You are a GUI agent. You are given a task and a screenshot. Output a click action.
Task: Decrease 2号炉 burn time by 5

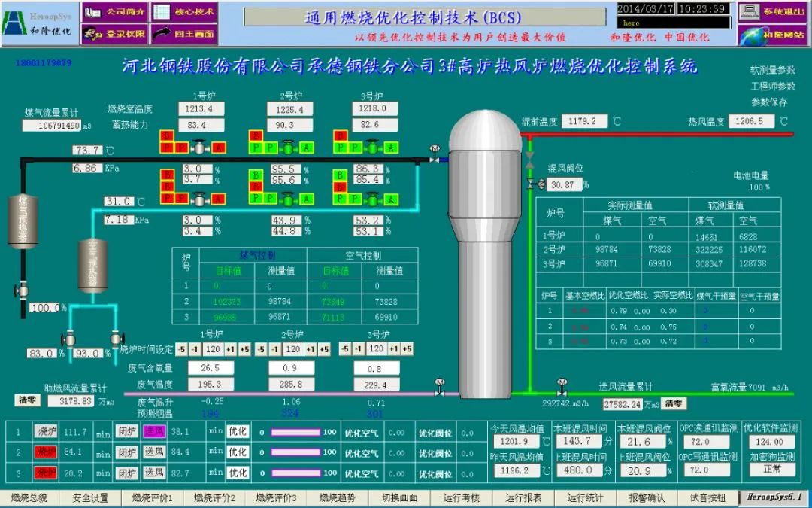[262, 349]
